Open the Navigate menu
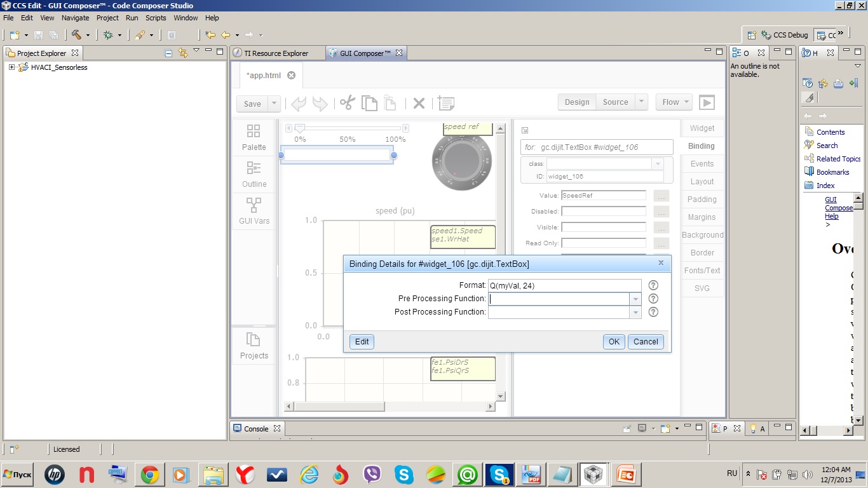868x488 pixels. pos(76,18)
